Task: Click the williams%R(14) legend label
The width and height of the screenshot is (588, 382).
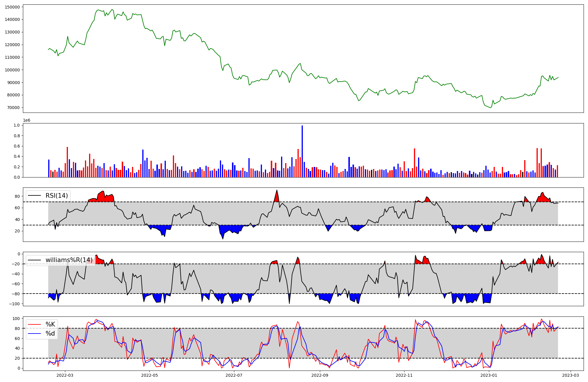Action: (69, 260)
